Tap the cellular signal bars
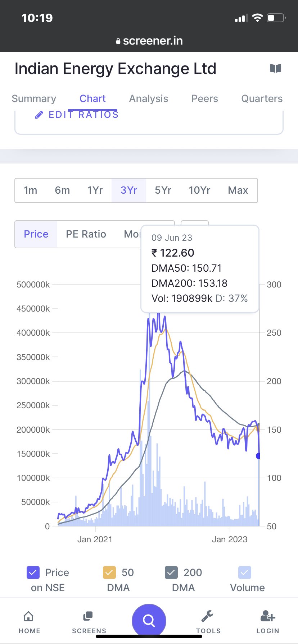The height and width of the screenshot is (644, 298). tap(241, 18)
